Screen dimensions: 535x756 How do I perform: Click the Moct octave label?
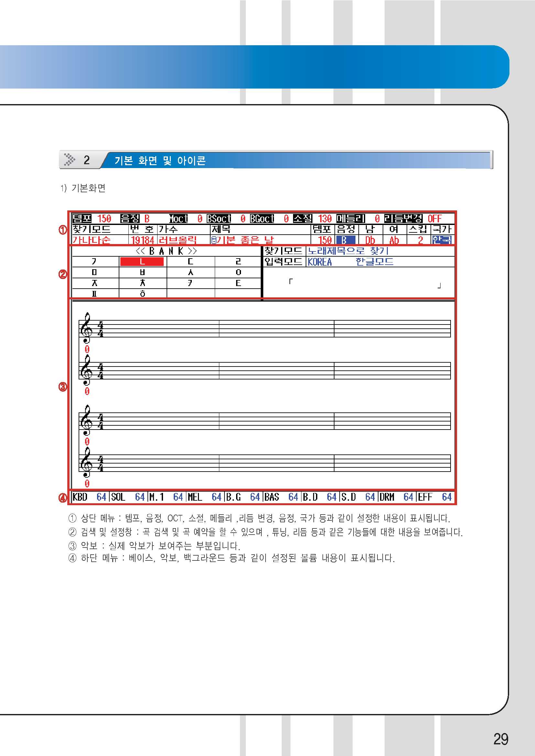(x=178, y=218)
